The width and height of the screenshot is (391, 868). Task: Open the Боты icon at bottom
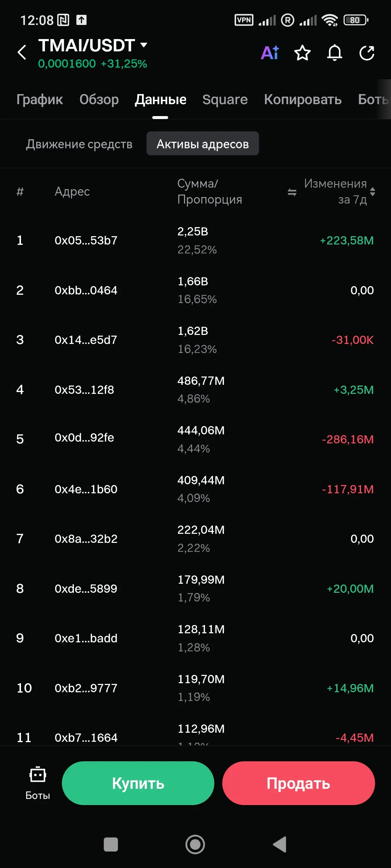pyautogui.click(x=38, y=783)
